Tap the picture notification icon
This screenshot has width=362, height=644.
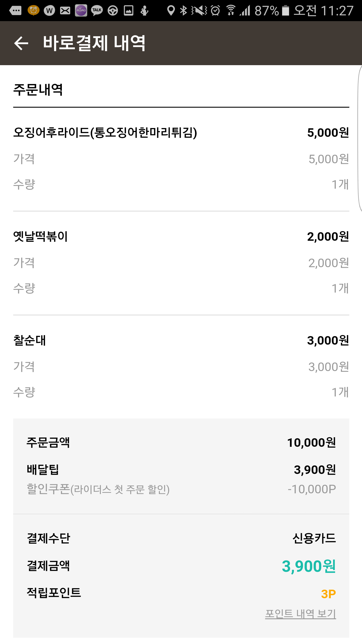[128, 11]
